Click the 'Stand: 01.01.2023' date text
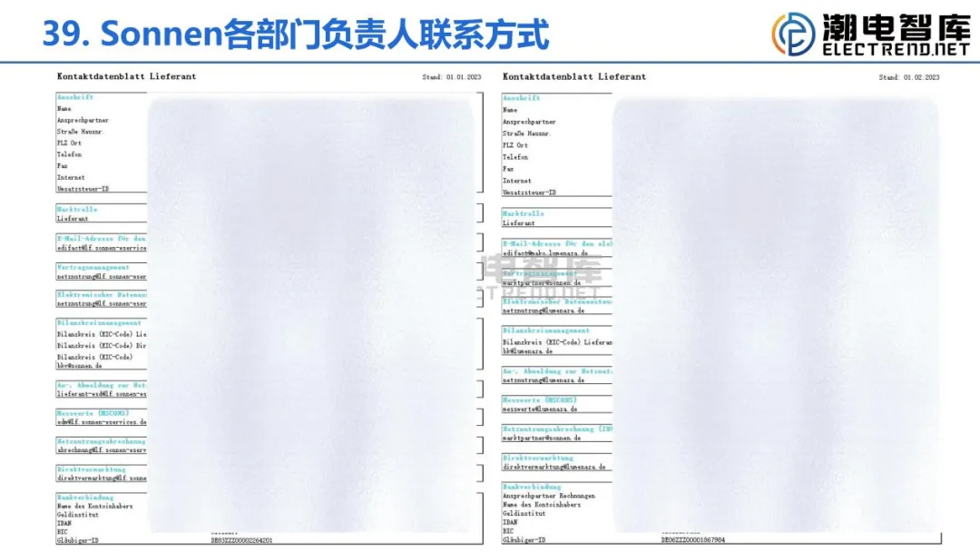This screenshot has width=980, height=552. (x=452, y=77)
